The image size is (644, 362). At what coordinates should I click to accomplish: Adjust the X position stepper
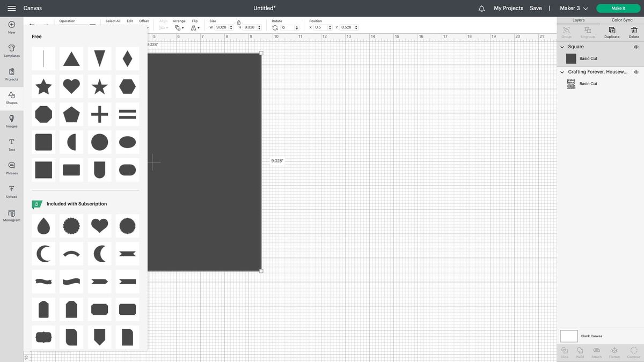[x=330, y=27]
